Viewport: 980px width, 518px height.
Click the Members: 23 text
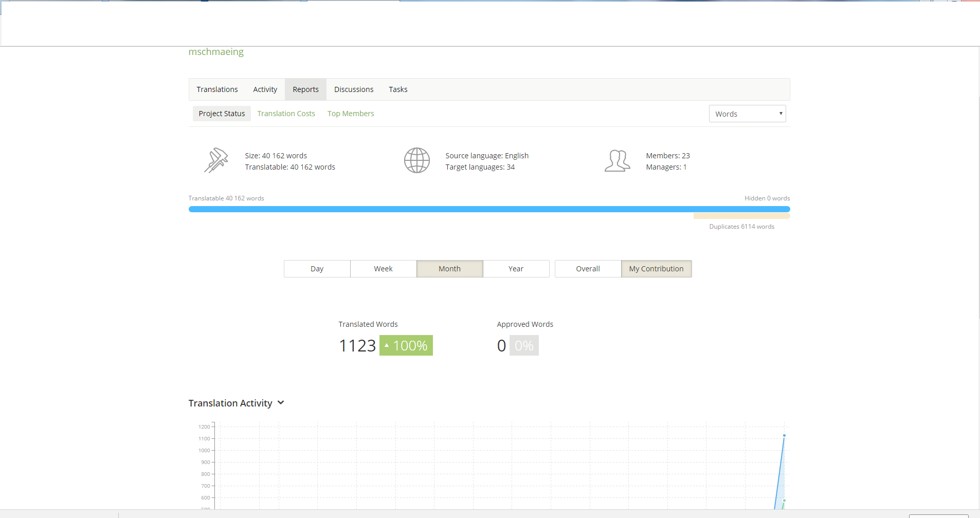668,156
